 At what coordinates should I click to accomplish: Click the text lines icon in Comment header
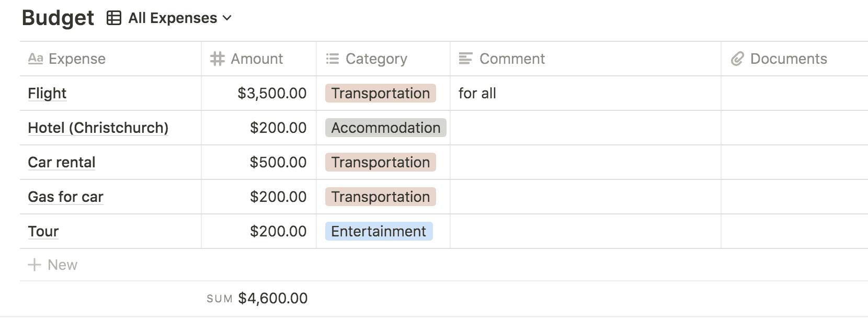coord(465,59)
